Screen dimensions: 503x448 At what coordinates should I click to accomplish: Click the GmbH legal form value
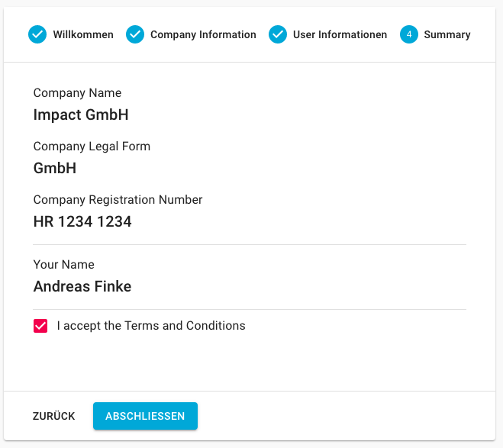(x=55, y=169)
